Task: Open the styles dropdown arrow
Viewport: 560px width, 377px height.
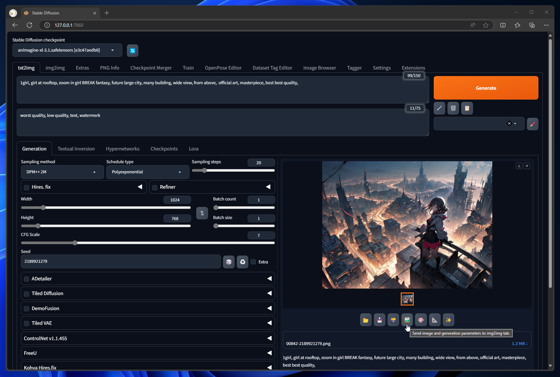Action: click(515, 124)
